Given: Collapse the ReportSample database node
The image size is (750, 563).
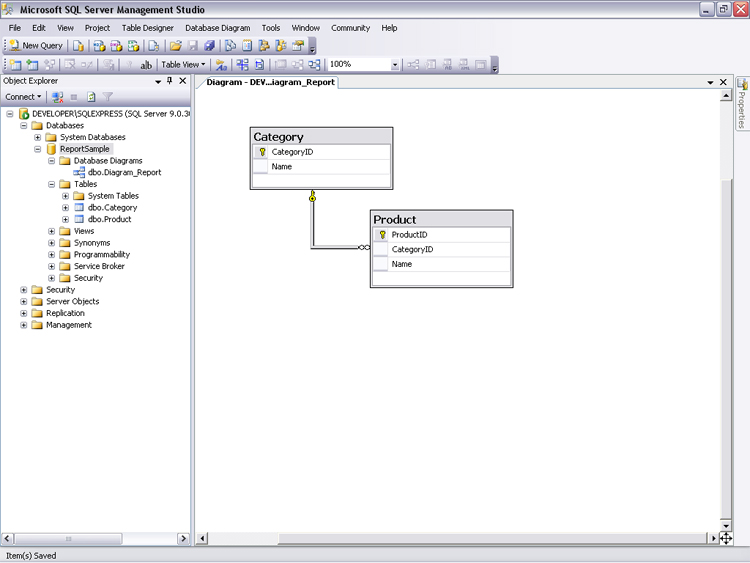Looking at the screenshot, I should coord(37,149).
